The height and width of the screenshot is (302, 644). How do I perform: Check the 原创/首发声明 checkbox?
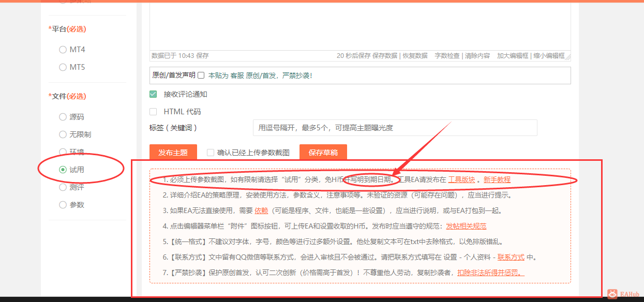point(201,75)
